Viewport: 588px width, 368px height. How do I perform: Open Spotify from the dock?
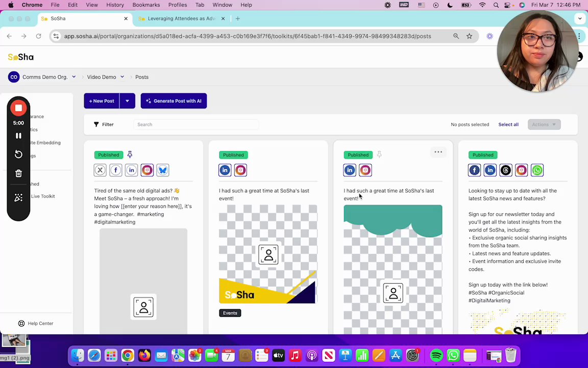click(x=436, y=355)
